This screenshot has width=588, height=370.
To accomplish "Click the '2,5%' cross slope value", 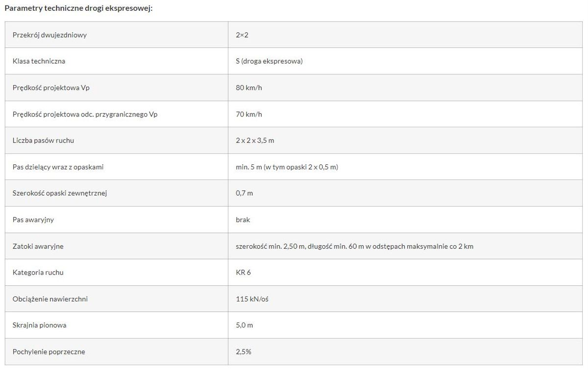I will pos(244,352).
